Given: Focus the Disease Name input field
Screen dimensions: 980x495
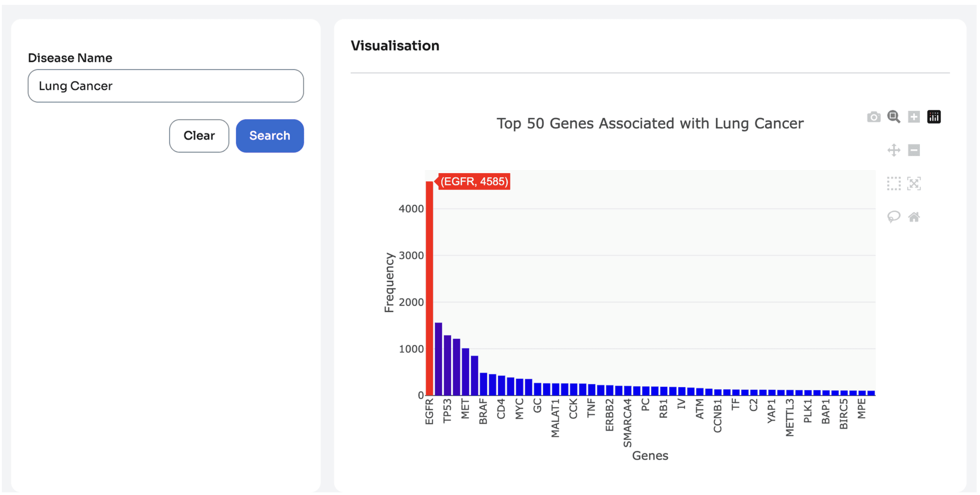Looking at the screenshot, I should 166,86.
